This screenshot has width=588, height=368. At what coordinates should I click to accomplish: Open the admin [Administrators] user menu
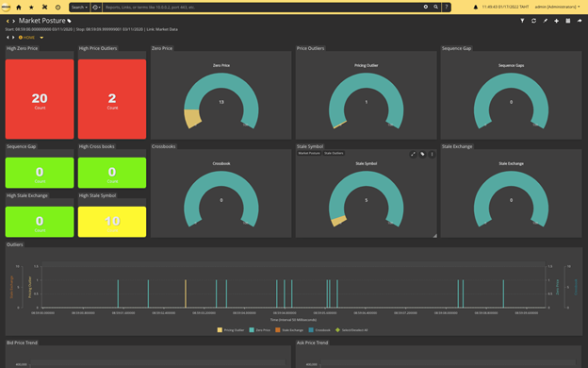coord(557,7)
